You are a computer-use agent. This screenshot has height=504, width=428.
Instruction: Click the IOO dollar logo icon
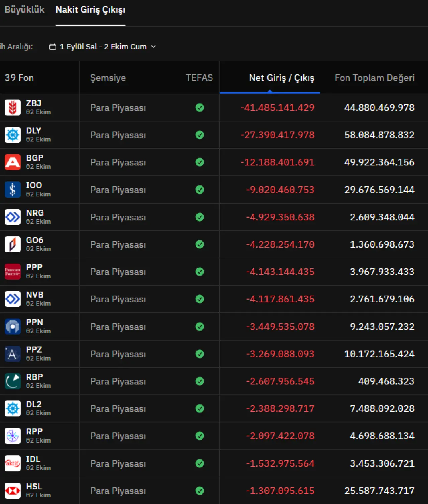pyautogui.click(x=13, y=190)
